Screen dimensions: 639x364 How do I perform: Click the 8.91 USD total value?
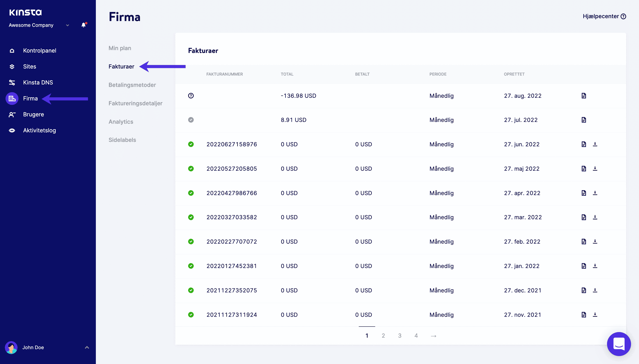(x=294, y=120)
